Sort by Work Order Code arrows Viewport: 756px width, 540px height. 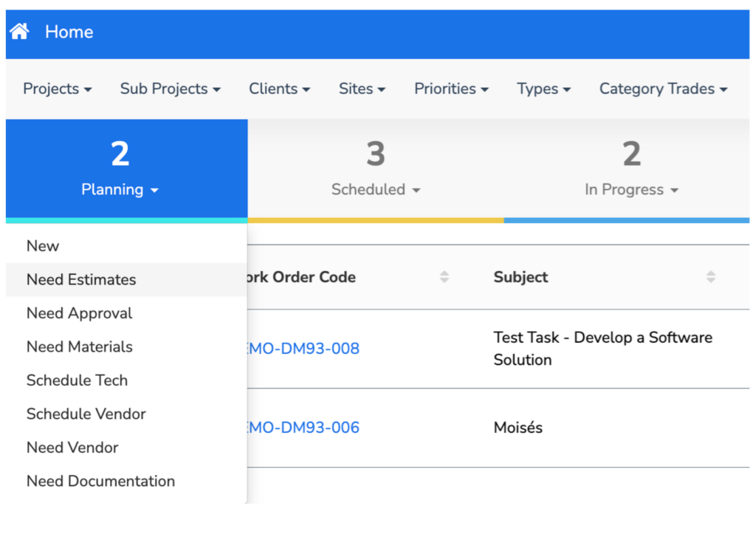tap(444, 277)
